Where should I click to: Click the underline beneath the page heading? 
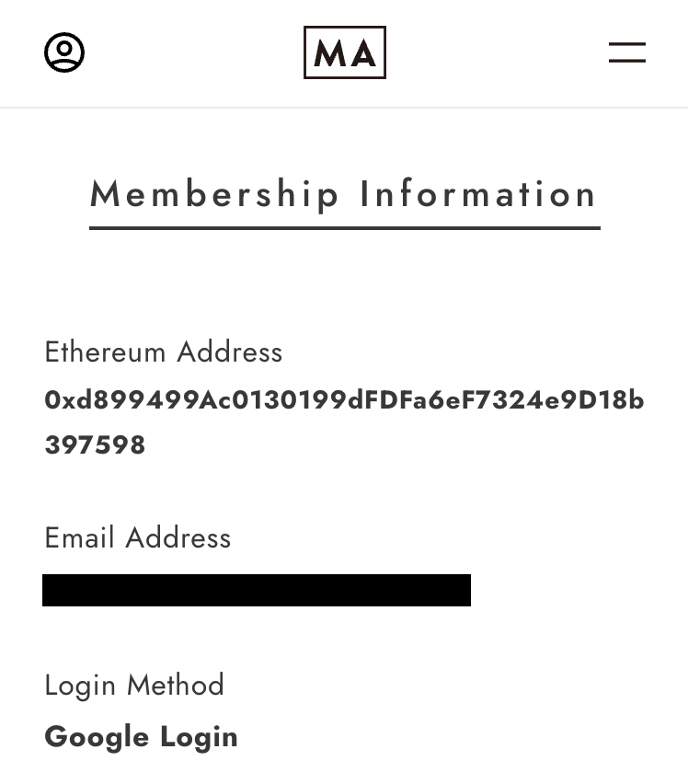coord(344,227)
